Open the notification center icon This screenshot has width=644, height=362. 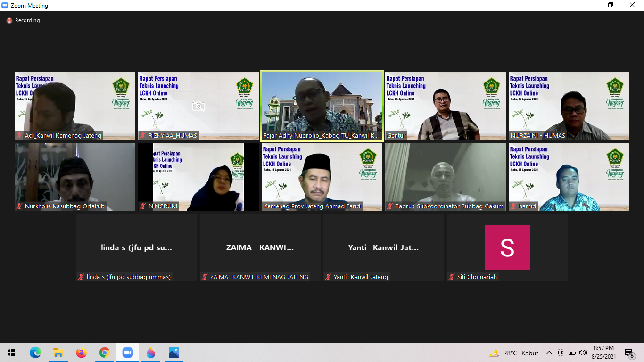click(629, 353)
